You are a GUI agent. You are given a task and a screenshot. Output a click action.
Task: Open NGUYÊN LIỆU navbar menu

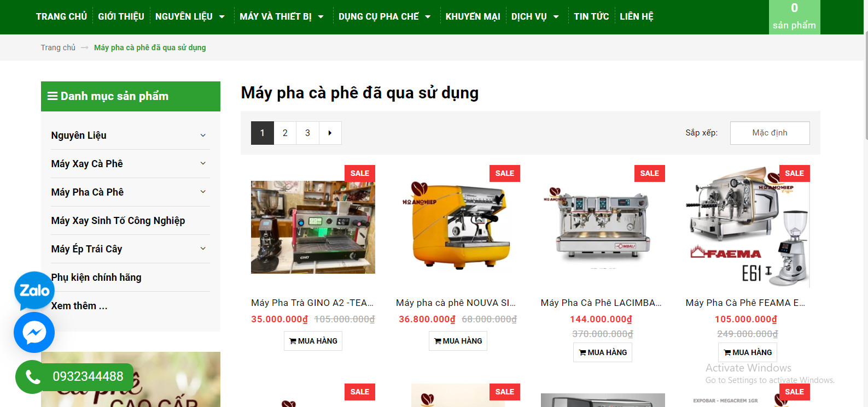pos(184,17)
